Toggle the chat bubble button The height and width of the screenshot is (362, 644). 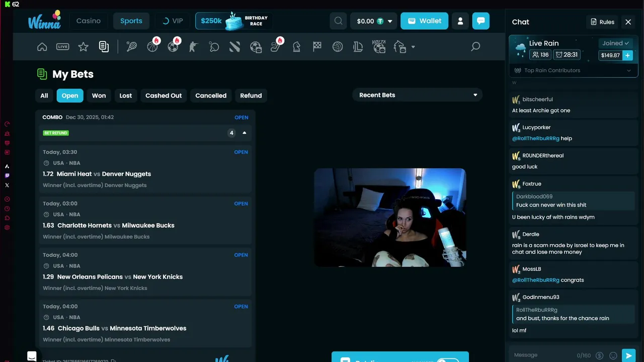click(x=481, y=21)
